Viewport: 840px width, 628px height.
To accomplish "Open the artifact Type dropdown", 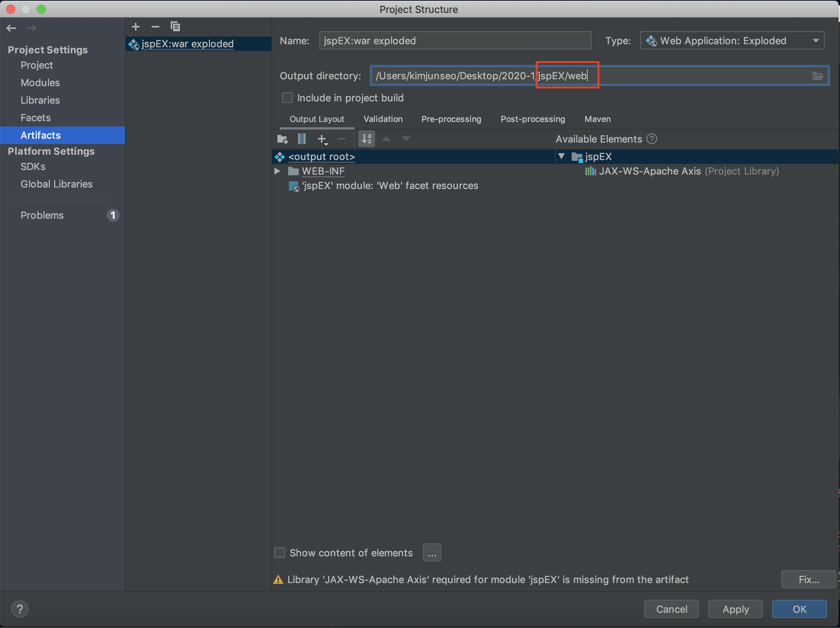I will (732, 41).
